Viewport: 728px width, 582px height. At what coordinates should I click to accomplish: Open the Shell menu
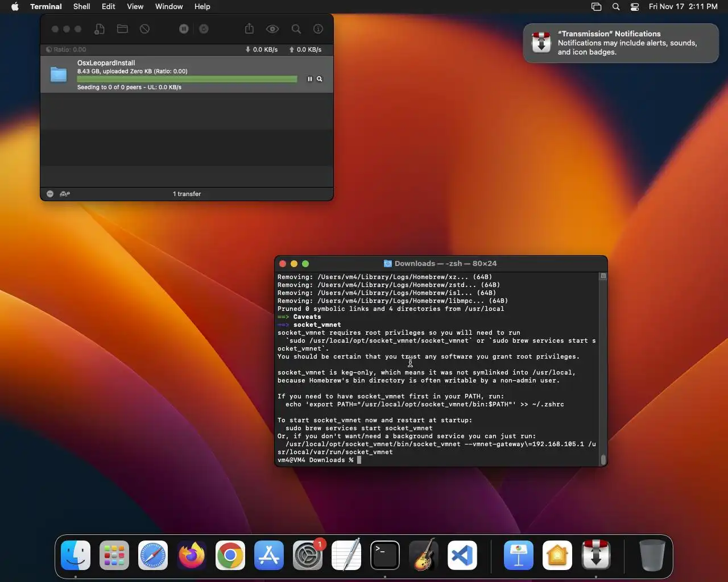[x=82, y=7]
